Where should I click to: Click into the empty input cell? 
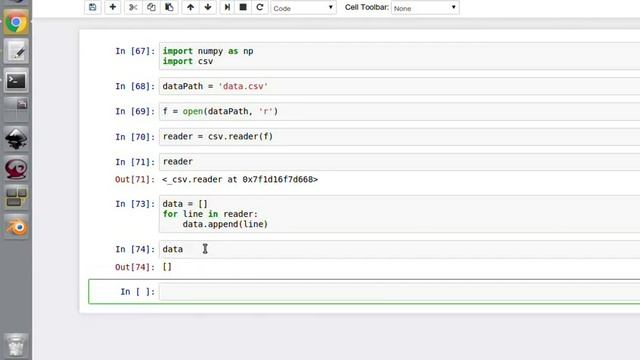coord(400,292)
